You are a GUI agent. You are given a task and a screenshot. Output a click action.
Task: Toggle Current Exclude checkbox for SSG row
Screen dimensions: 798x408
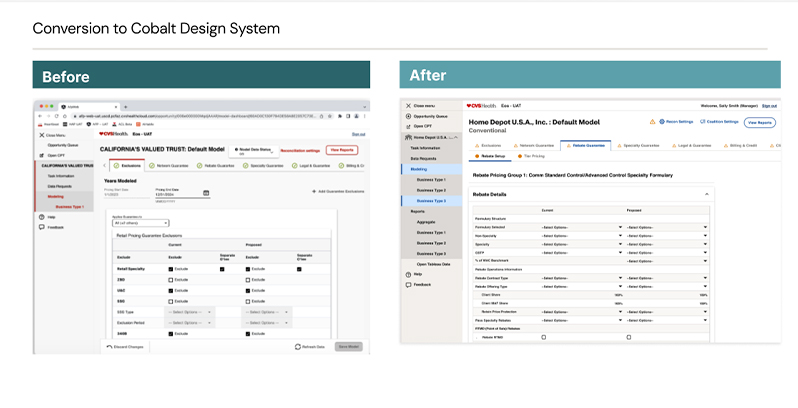pos(170,301)
